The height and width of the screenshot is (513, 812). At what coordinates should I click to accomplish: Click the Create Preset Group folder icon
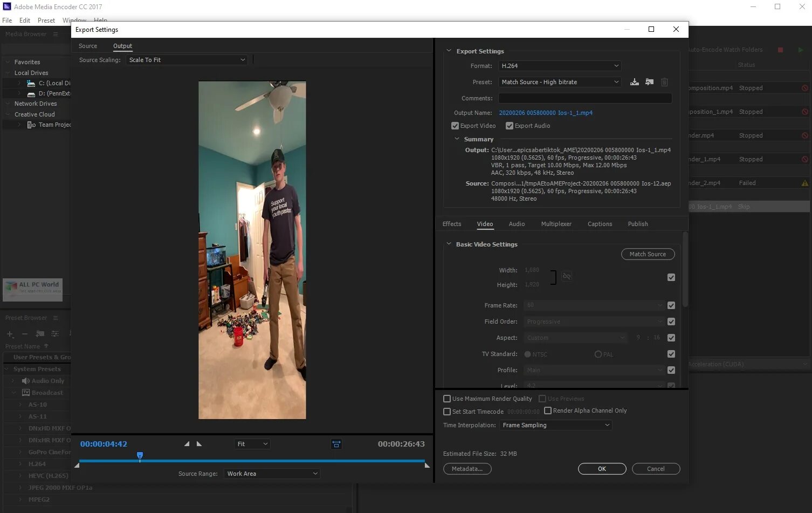40,334
